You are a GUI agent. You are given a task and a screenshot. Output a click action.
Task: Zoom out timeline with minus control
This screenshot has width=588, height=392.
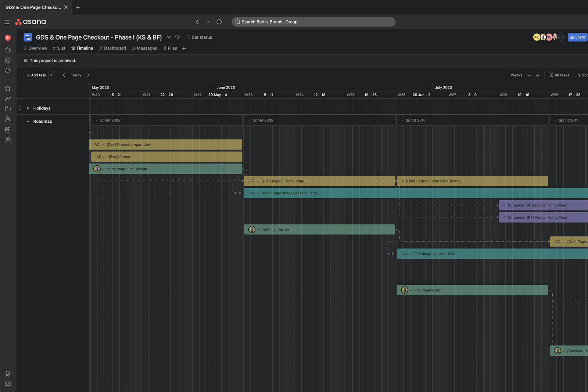pyautogui.click(x=529, y=75)
